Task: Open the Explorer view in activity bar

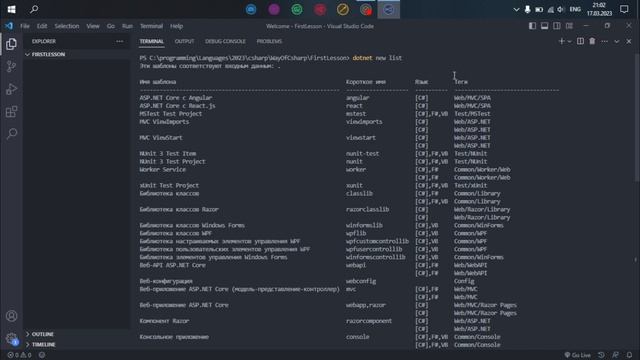Action: click(11, 44)
